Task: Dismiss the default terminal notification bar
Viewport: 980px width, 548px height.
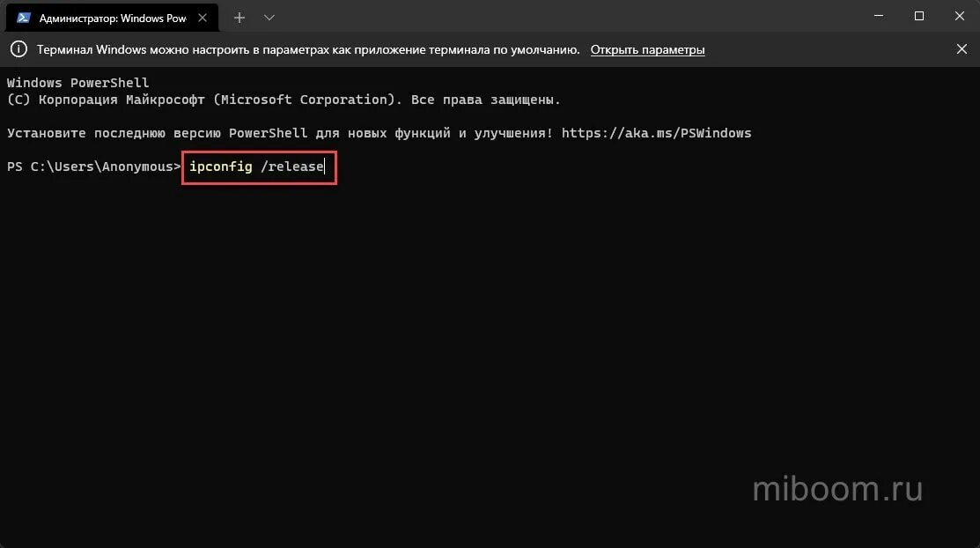Action: [x=962, y=48]
